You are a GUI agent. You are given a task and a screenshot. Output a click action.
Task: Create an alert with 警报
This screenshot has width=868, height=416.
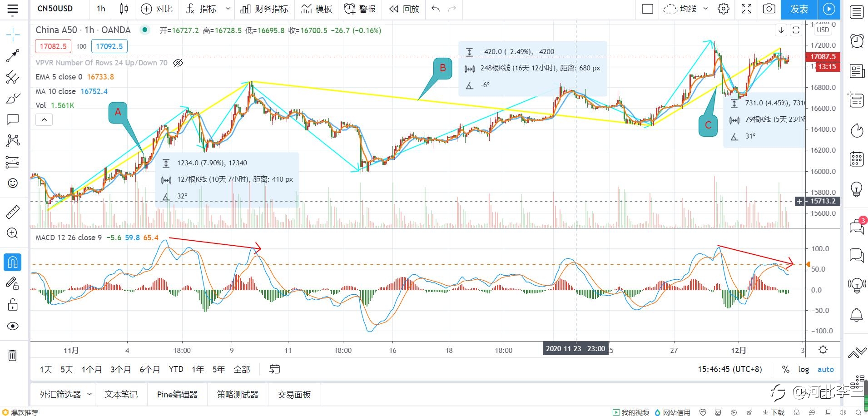[x=360, y=9]
